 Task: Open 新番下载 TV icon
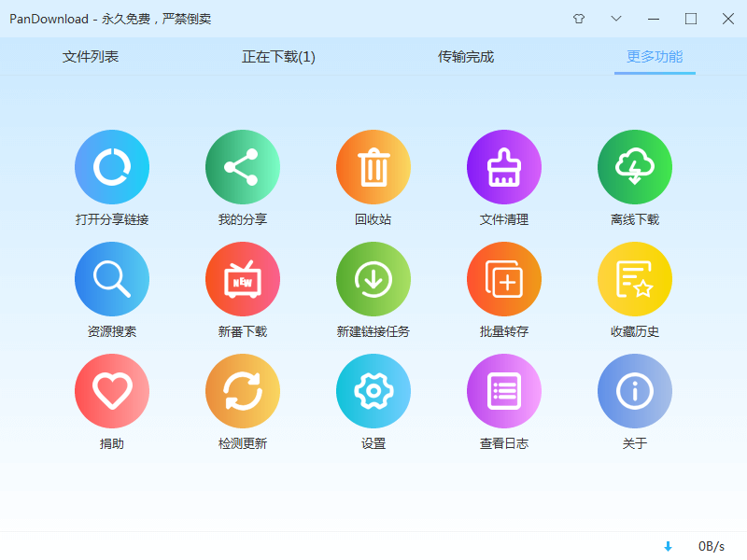pyautogui.click(x=243, y=279)
